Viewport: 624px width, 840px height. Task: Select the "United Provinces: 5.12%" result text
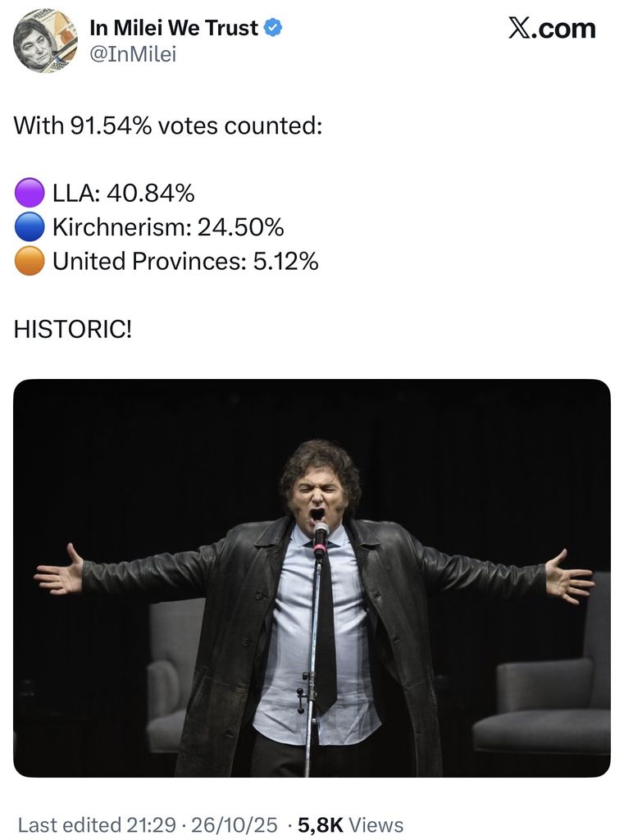[x=185, y=262]
